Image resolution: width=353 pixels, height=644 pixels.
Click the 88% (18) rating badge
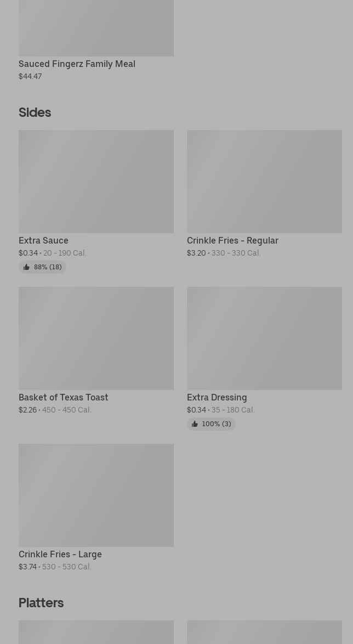tap(42, 267)
